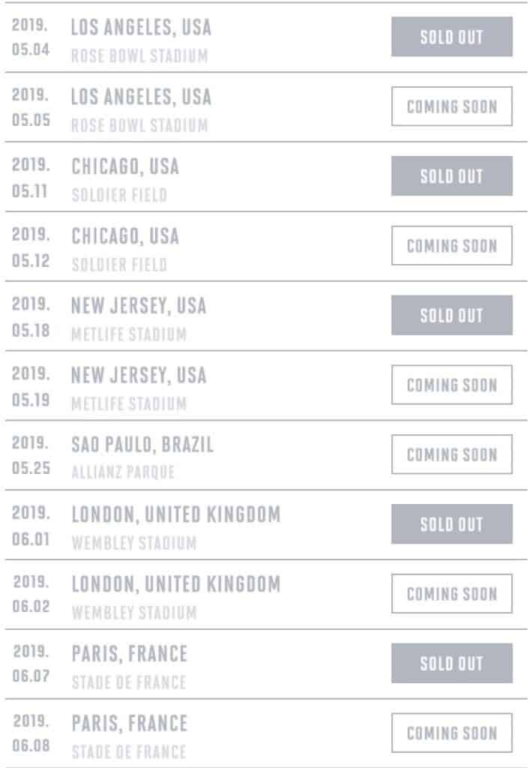The height and width of the screenshot is (768, 532).
Task: Click Coming Soon button for London 06.02
Action: coord(451,594)
